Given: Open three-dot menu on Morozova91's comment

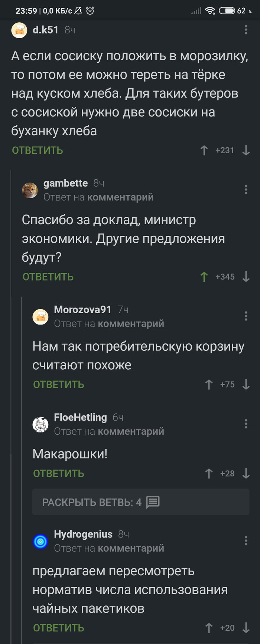Looking at the screenshot, I should pyautogui.click(x=246, y=316).
